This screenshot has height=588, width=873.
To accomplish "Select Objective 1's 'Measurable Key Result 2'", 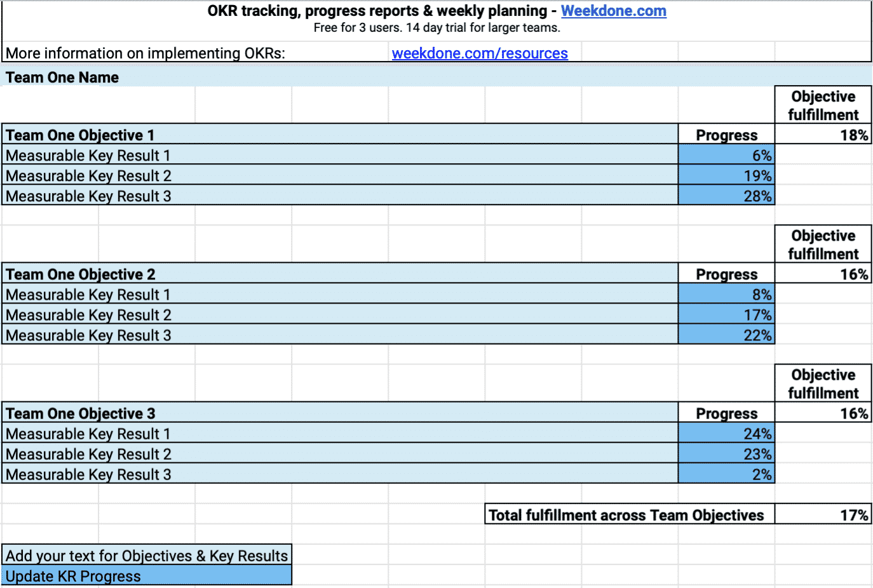I will (x=341, y=175).
